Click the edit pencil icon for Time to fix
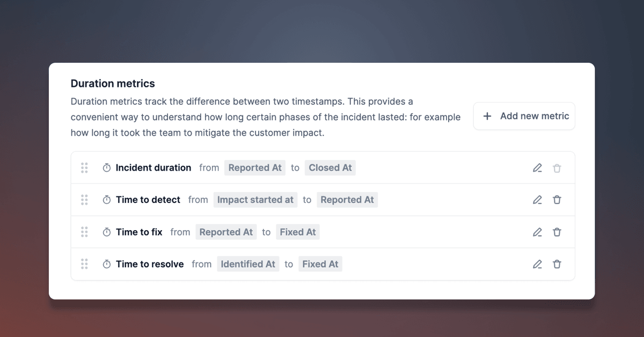644x337 pixels. 537,232
